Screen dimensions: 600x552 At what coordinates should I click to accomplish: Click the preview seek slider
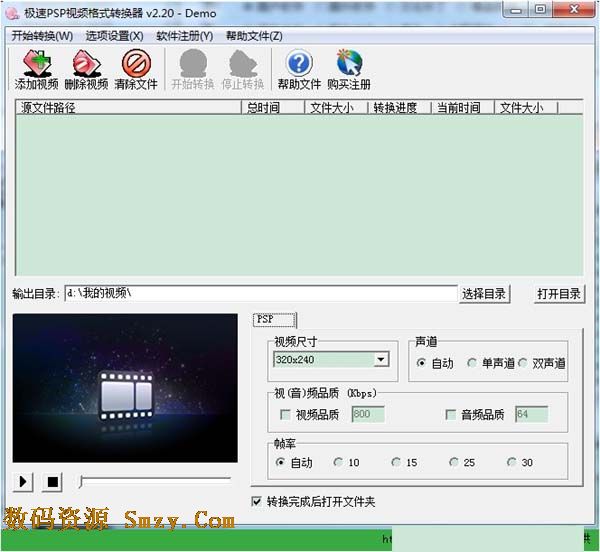[155, 481]
